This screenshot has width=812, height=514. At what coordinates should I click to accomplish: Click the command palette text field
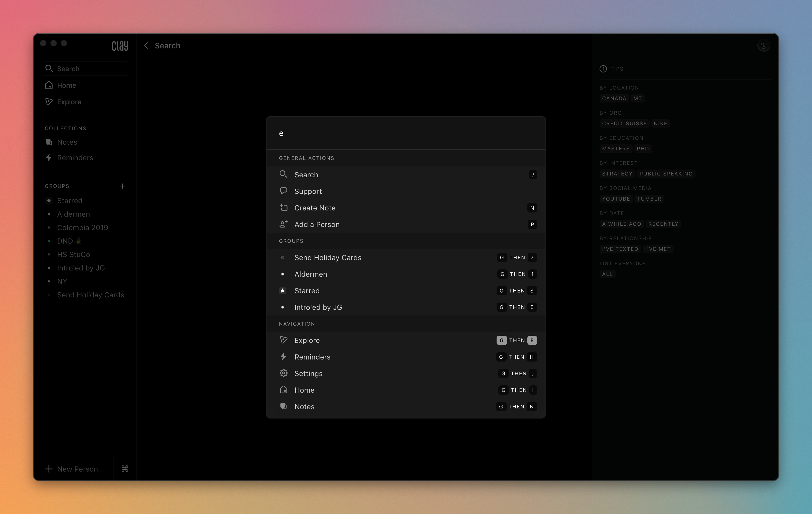405,133
